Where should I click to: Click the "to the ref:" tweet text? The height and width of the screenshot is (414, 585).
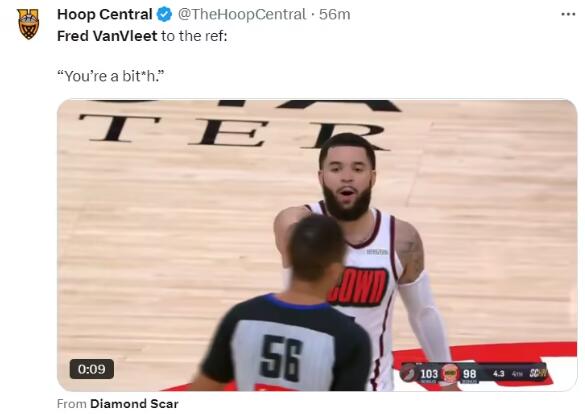click(194, 36)
